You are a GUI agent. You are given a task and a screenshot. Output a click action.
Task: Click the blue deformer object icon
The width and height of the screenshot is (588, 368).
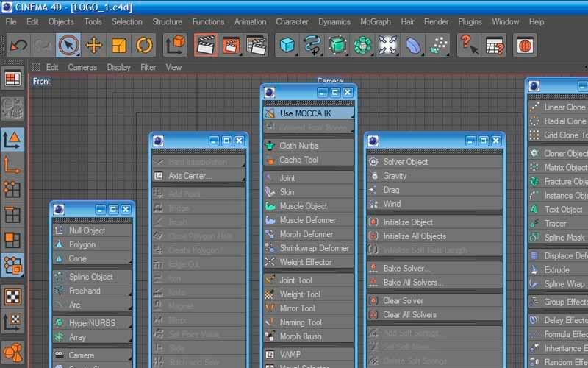[413, 46]
